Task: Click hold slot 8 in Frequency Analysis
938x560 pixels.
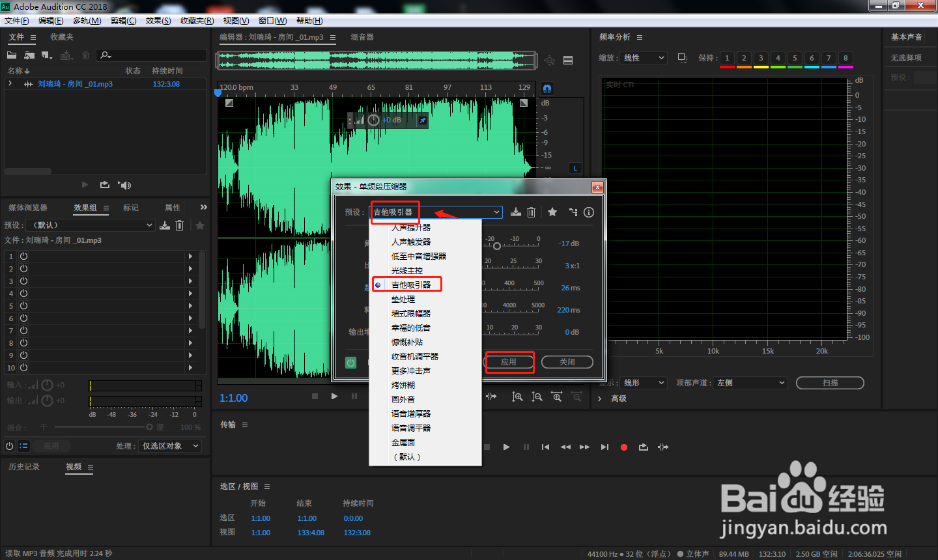Action: pyautogui.click(x=846, y=58)
